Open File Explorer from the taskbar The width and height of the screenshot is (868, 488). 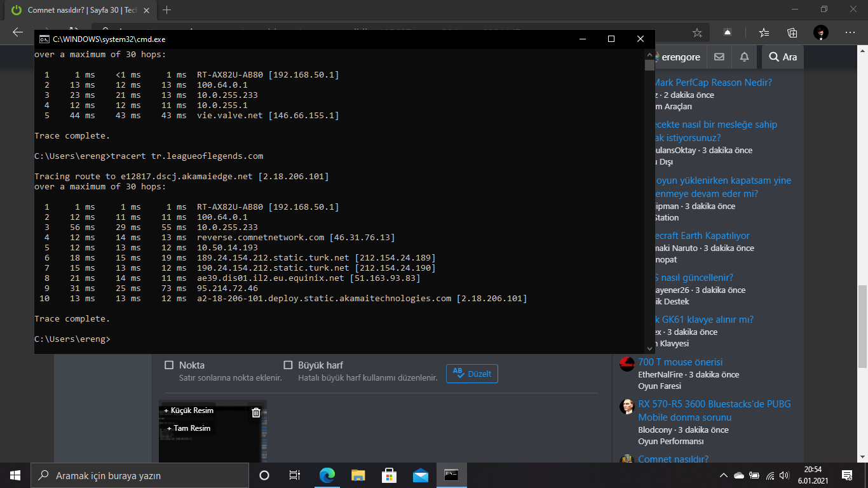(358, 475)
